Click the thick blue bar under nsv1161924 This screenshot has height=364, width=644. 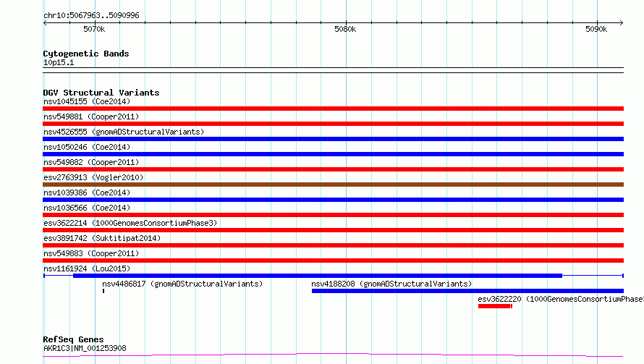pos(318,276)
